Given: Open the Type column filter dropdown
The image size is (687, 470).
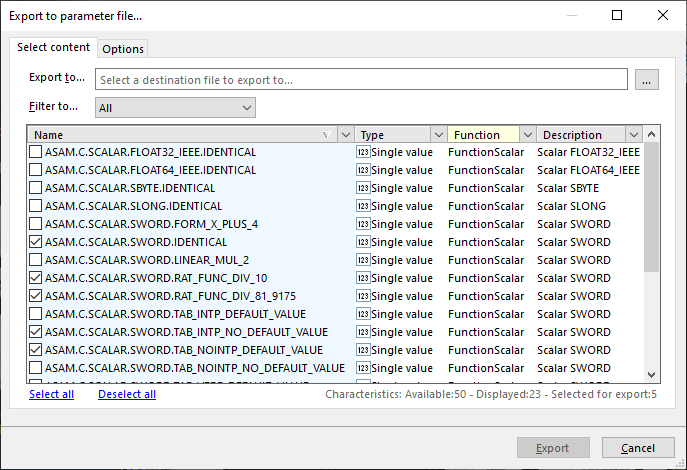Looking at the screenshot, I should point(438,135).
